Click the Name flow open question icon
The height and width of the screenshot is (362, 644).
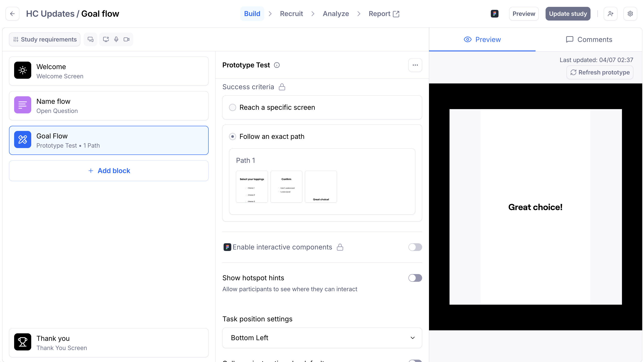[23, 105]
